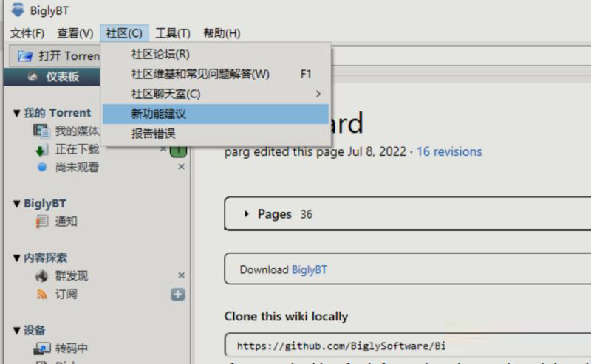Click the GitHub clone URL field
Viewport: 591px width, 364px height.
coord(408,345)
